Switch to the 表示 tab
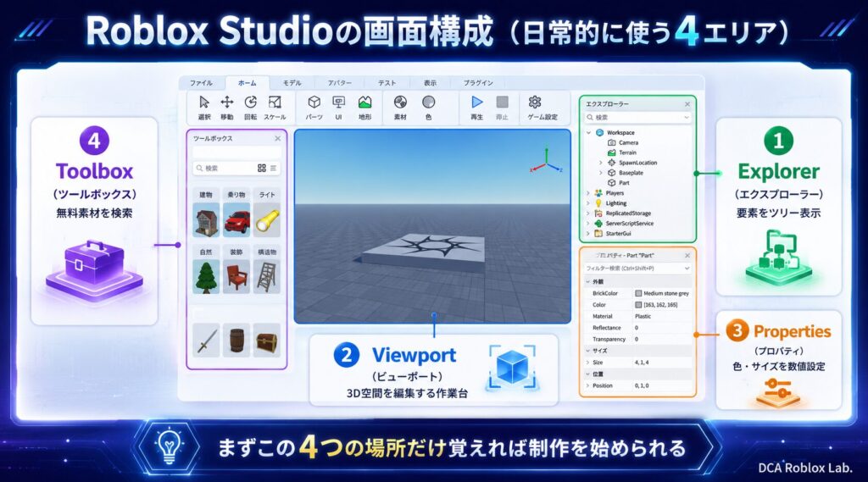 pyautogui.click(x=430, y=83)
